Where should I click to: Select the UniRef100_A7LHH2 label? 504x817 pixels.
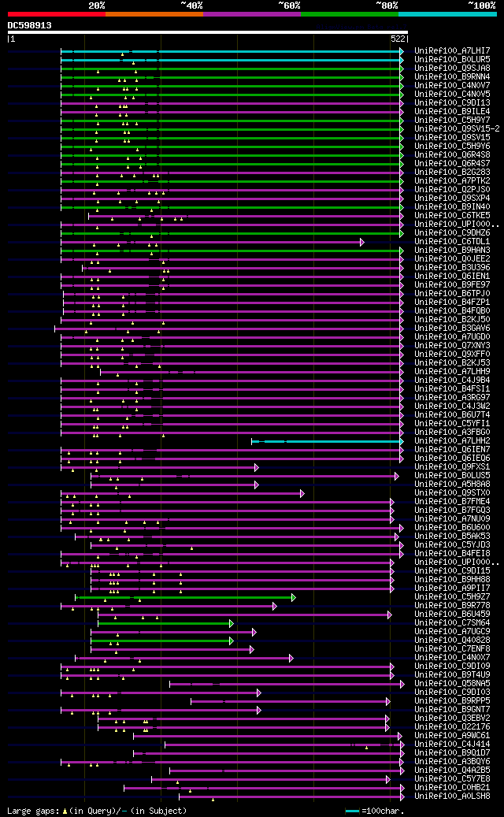452,441
